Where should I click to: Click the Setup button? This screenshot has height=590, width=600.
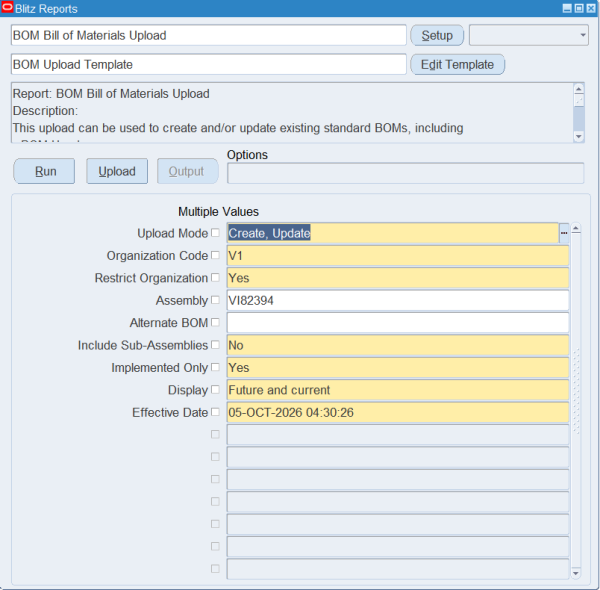pyautogui.click(x=437, y=35)
